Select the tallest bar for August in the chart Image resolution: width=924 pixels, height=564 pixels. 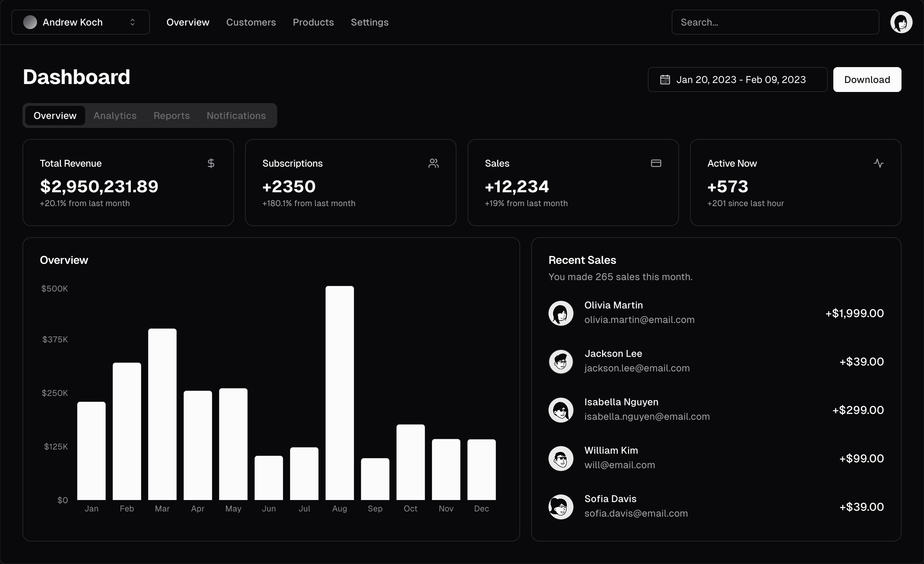[339, 394]
